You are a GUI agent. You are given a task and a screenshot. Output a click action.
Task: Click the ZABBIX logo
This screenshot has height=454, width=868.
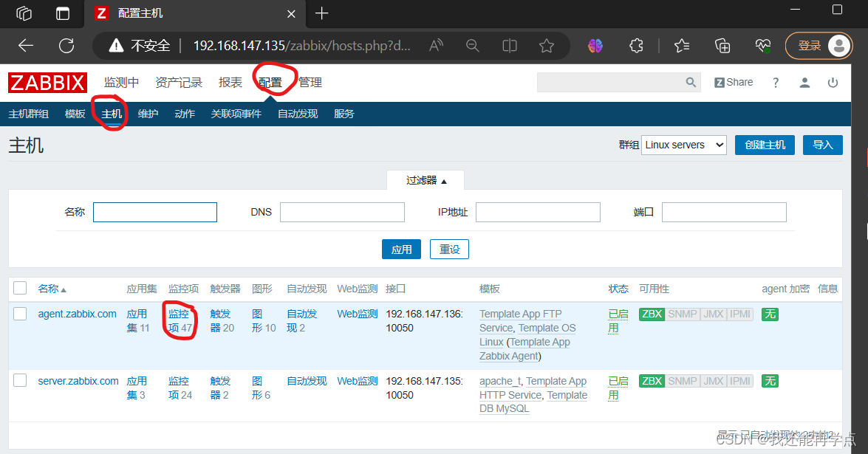47,83
